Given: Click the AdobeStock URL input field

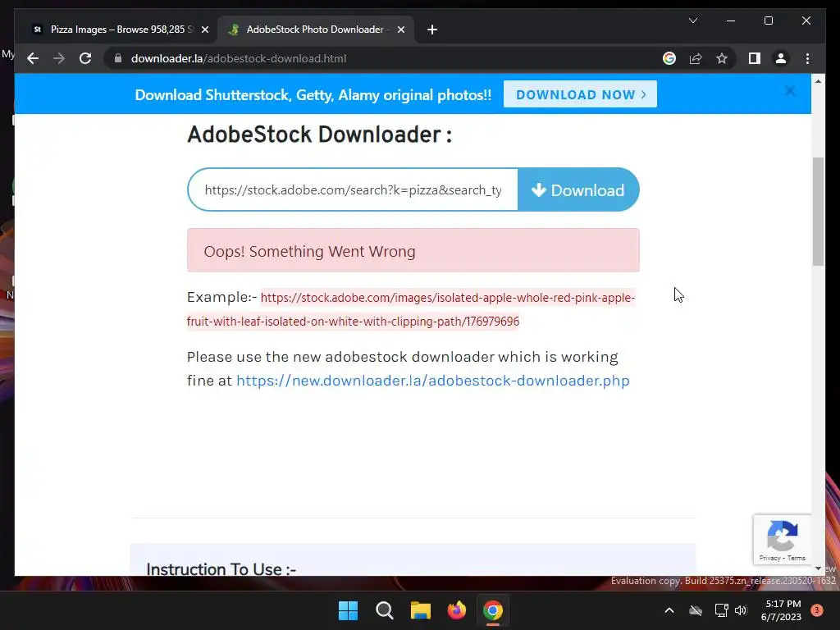Looking at the screenshot, I should (353, 189).
